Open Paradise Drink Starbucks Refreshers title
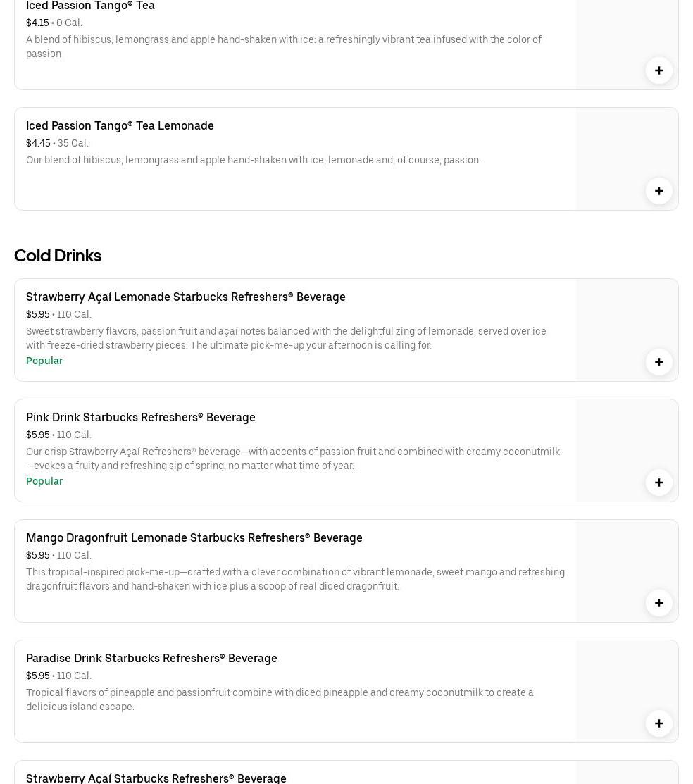Screen dimensions: 693x784 point(151,658)
